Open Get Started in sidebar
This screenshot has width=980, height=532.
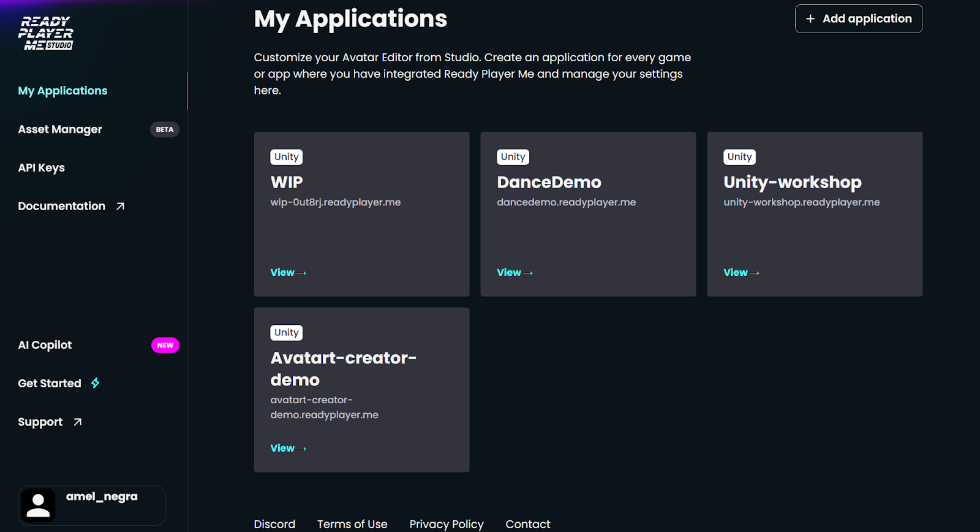point(50,383)
